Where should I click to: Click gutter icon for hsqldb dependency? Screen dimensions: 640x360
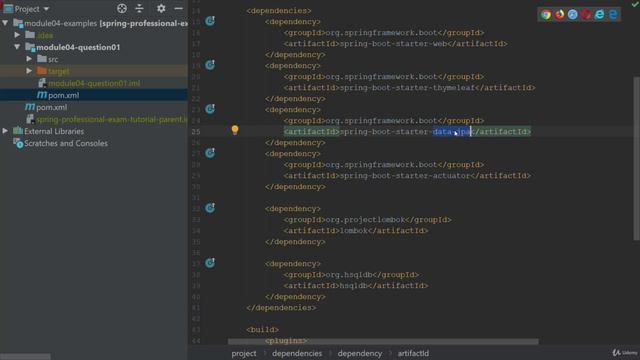(210, 263)
